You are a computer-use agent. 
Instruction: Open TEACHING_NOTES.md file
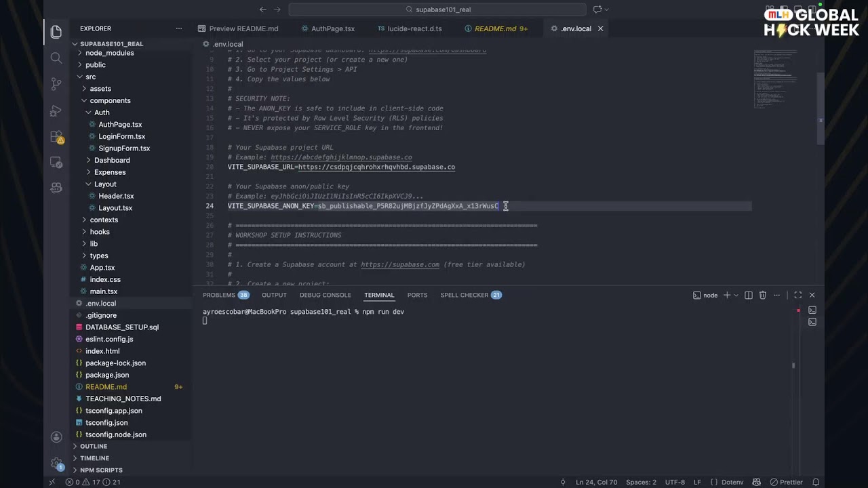pos(123,399)
